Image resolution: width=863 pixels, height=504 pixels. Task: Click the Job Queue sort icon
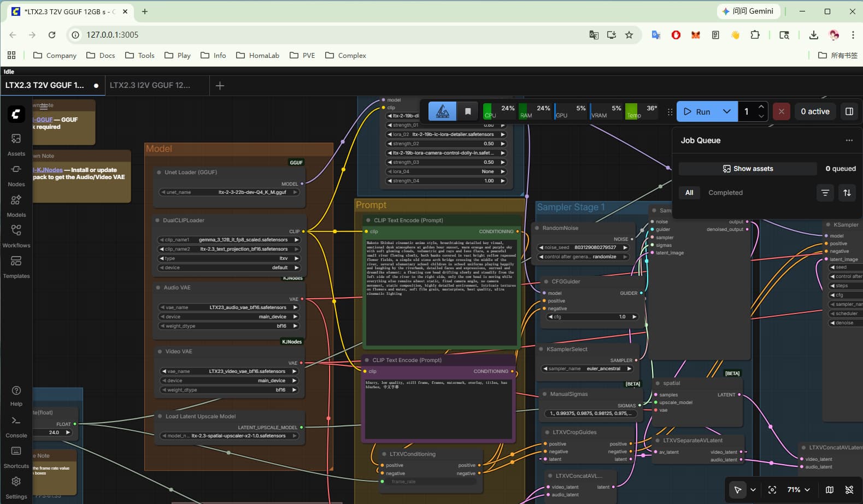coord(847,193)
